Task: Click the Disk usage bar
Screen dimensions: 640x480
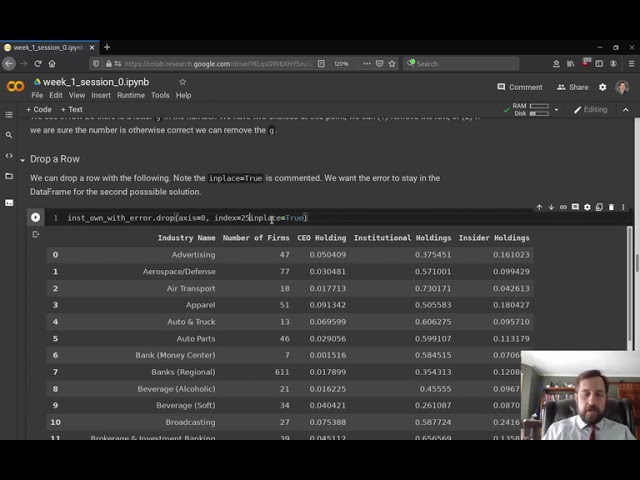Action: [x=539, y=113]
